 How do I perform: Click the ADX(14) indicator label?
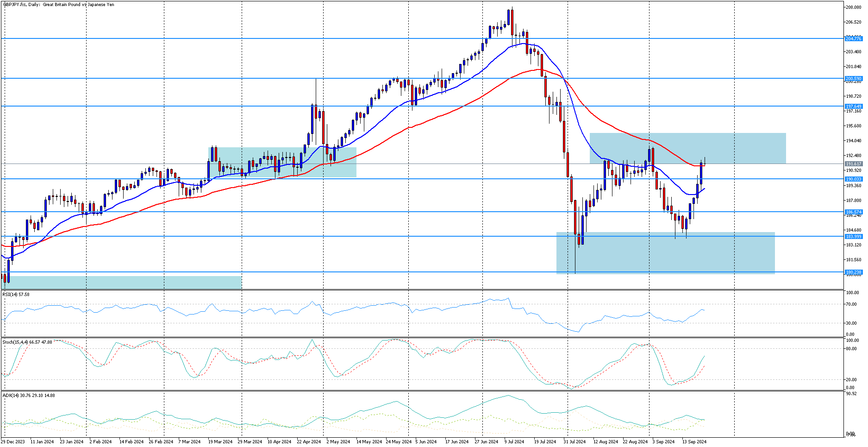[28, 396]
